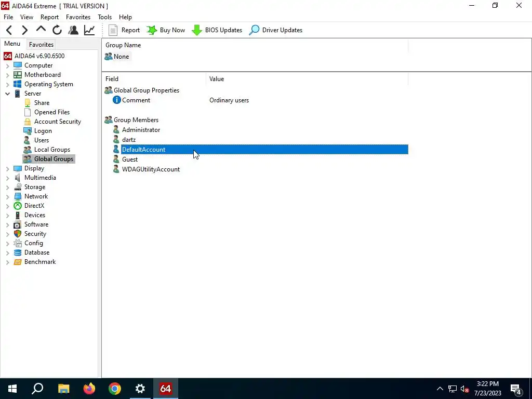Open the Favorites menu
The image size is (532, 399).
[78, 17]
